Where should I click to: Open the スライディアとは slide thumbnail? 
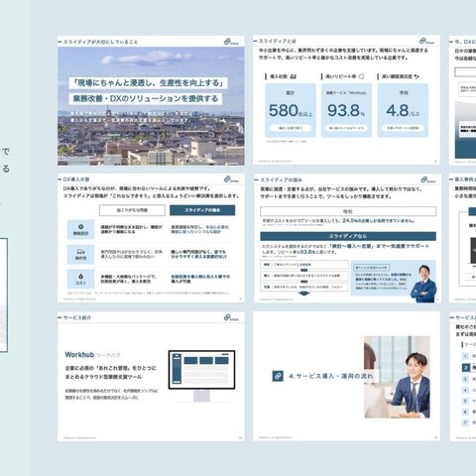(x=346, y=100)
